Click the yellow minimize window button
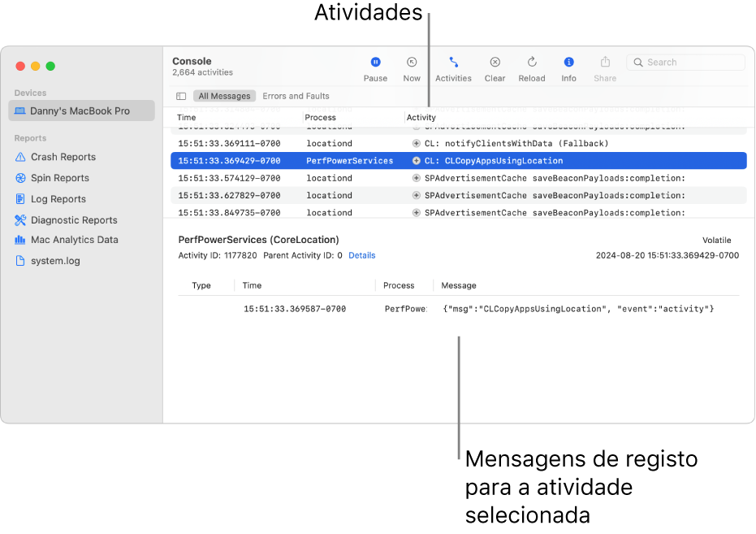The image size is (756, 534). tap(35, 66)
